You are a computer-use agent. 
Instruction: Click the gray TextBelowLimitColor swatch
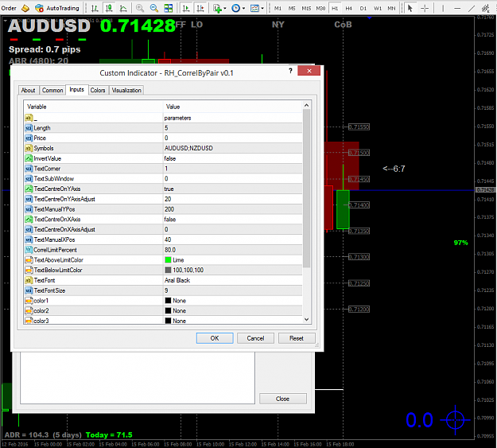[x=168, y=270]
